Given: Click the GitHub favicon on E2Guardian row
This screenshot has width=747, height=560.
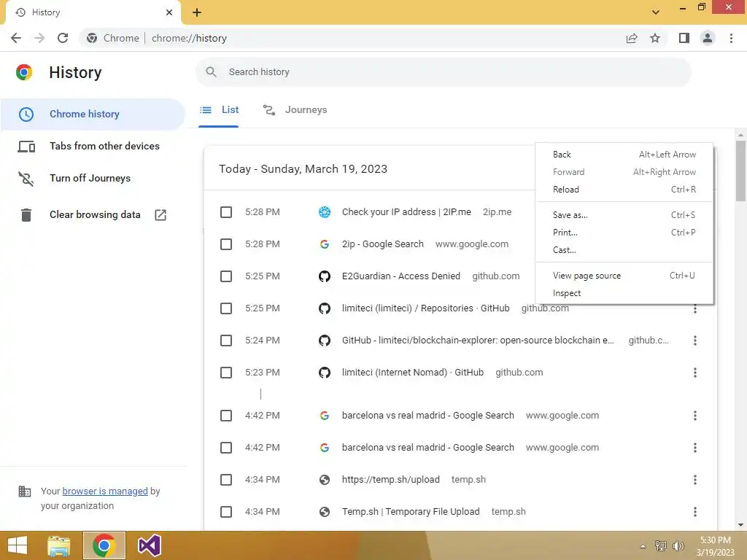Looking at the screenshot, I should point(325,276).
